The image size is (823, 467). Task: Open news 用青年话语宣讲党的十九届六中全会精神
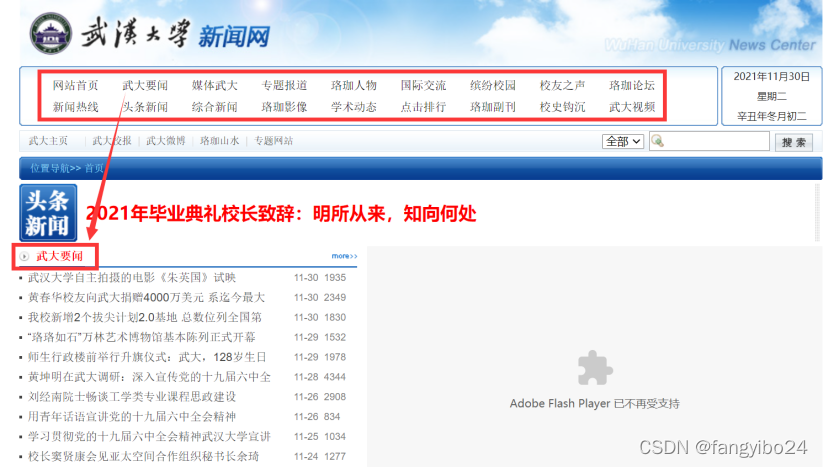(132, 417)
